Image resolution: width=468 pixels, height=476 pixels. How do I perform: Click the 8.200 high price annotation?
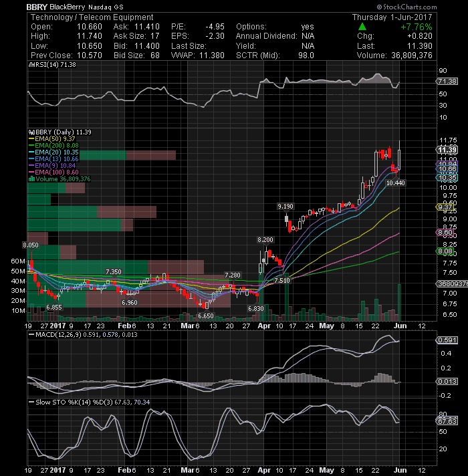(x=265, y=240)
